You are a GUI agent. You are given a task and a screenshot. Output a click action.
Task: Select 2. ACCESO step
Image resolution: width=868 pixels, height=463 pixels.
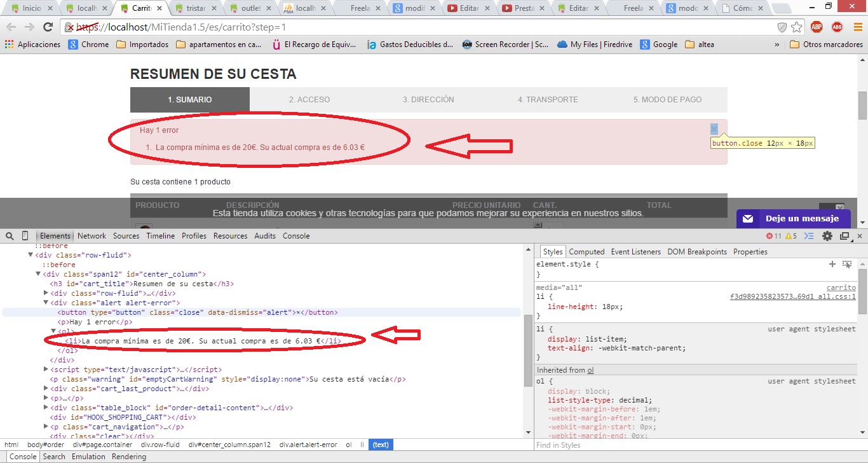pyautogui.click(x=309, y=100)
